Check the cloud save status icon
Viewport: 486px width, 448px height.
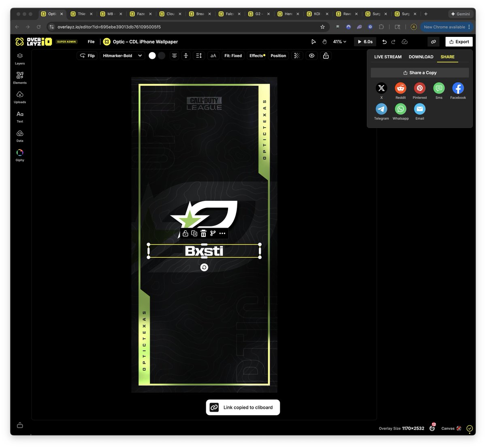pos(405,42)
